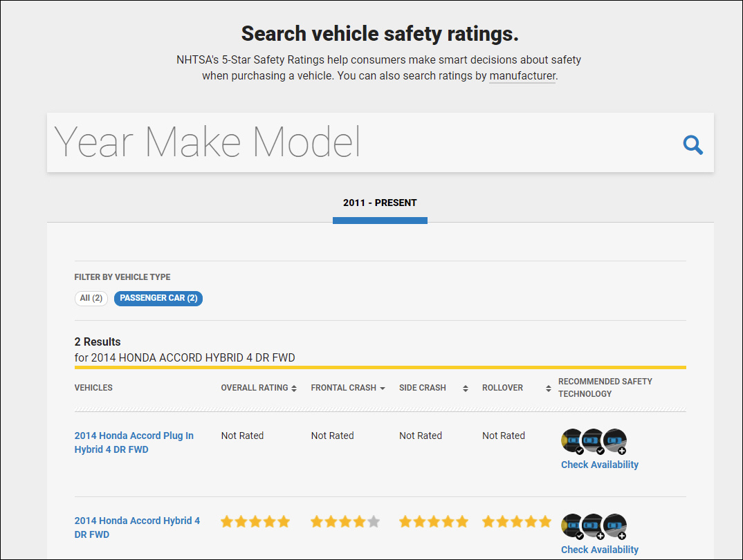This screenshot has width=743, height=560.
Task: Click the five-star rollover rating
Action: (x=517, y=522)
